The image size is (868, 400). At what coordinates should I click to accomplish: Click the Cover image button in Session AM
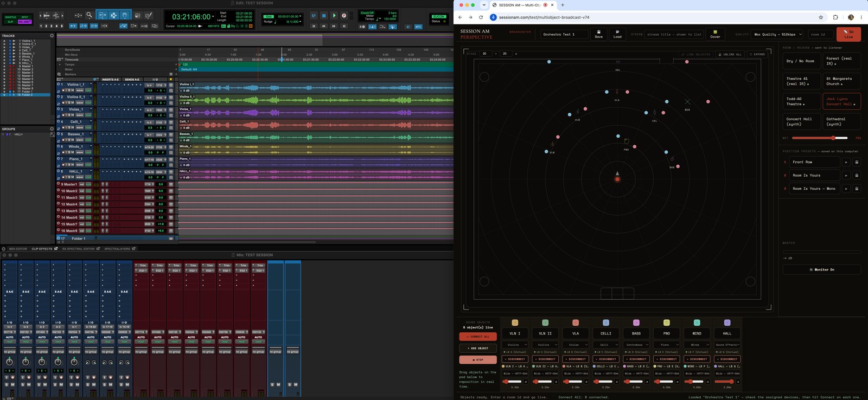pos(715,34)
